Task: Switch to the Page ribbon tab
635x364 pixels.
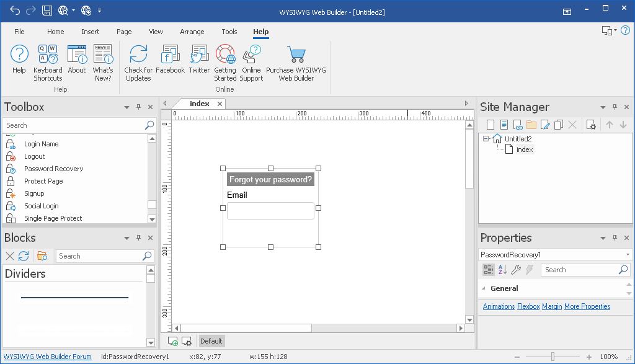Action: coord(124,32)
